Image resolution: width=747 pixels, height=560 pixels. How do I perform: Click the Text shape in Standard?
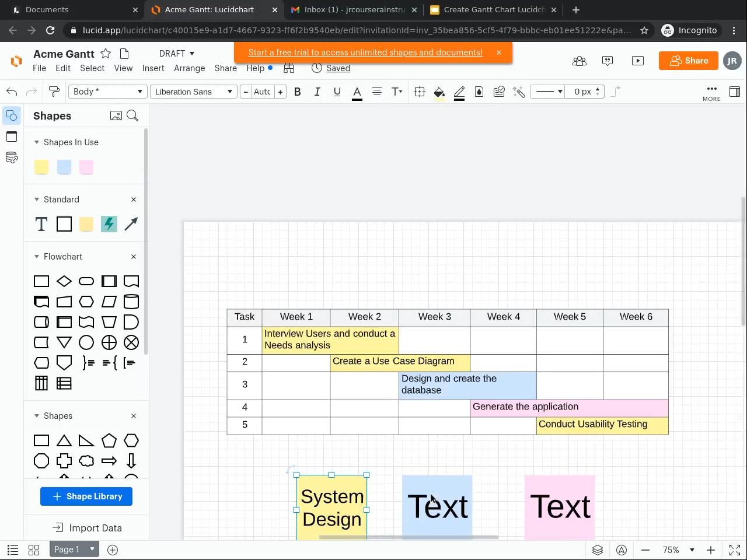pyautogui.click(x=41, y=224)
